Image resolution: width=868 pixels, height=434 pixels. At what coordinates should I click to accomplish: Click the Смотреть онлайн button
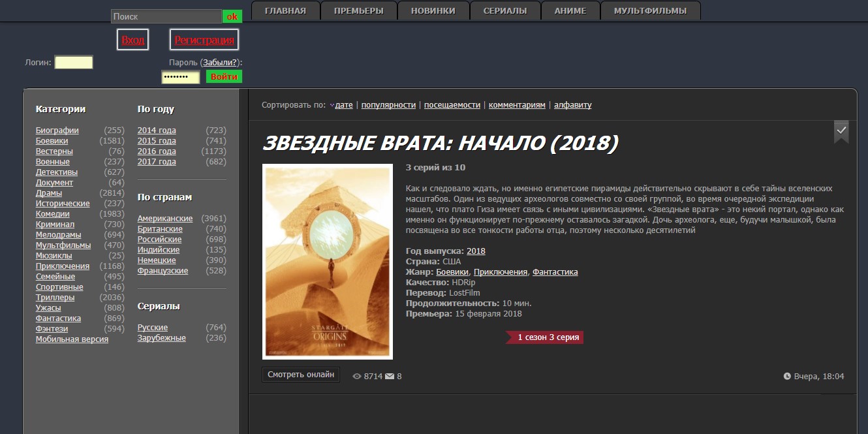click(301, 375)
